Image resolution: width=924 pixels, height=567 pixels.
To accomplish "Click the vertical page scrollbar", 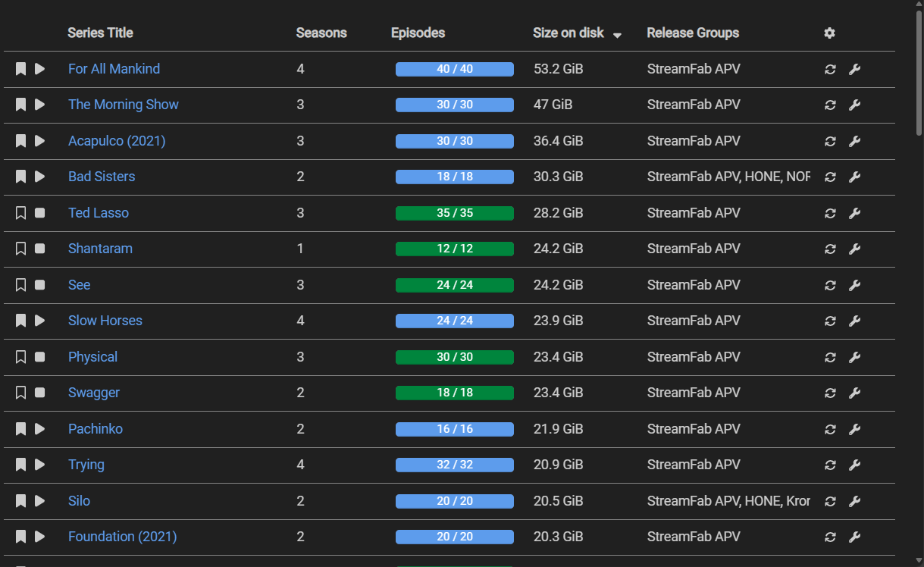I will coord(919,72).
